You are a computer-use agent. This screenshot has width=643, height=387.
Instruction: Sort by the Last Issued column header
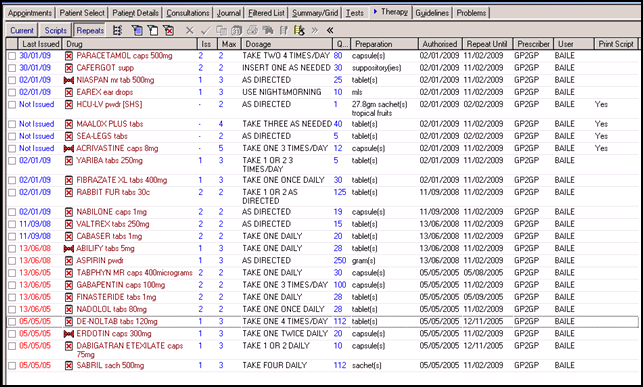[x=40, y=44]
